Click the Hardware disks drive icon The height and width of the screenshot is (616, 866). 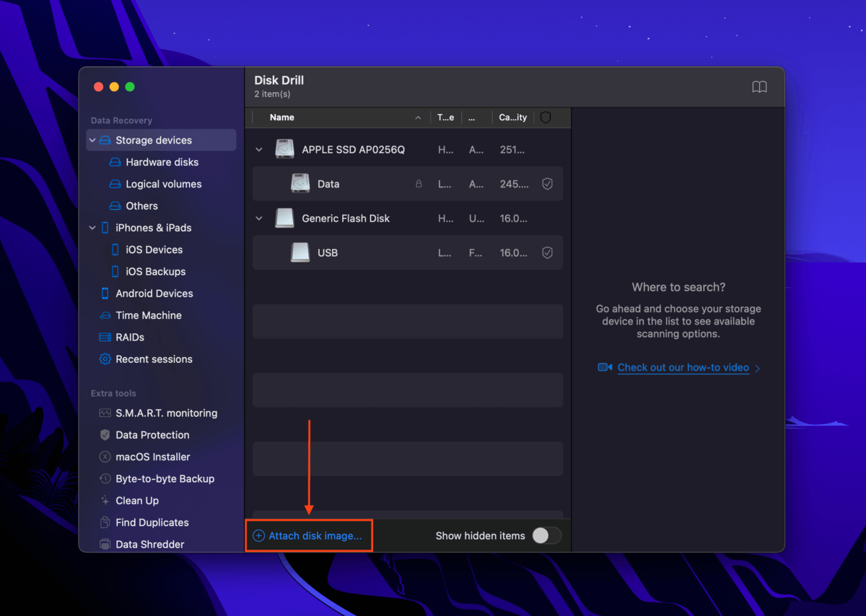pyautogui.click(x=114, y=162)
